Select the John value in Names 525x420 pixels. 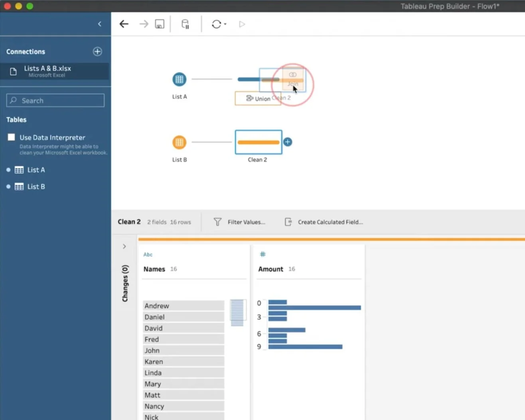pyautogui.click(x=184, y=351)
